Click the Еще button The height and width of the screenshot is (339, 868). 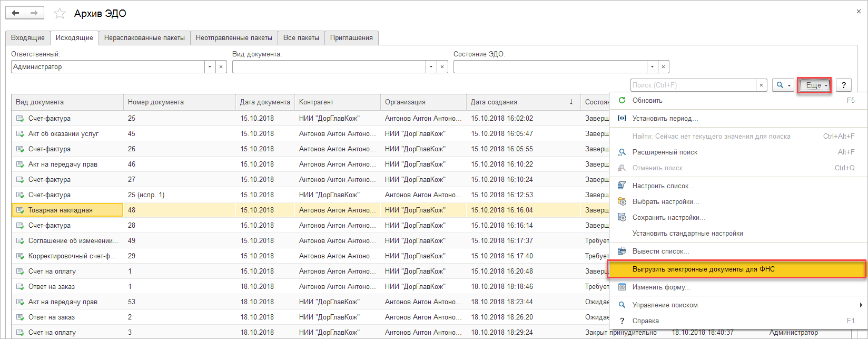814,85
